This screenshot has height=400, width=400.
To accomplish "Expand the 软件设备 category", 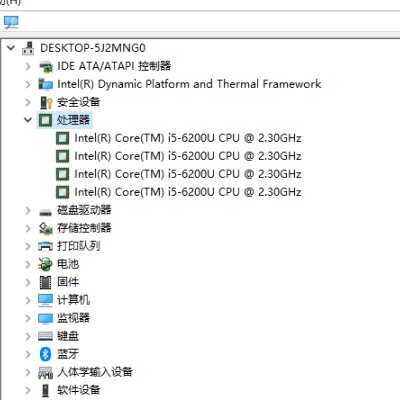I will pos(28,391).
